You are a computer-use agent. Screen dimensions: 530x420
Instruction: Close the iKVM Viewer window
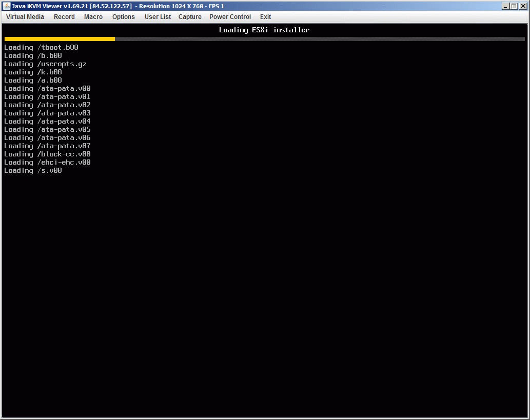(523, 6)
